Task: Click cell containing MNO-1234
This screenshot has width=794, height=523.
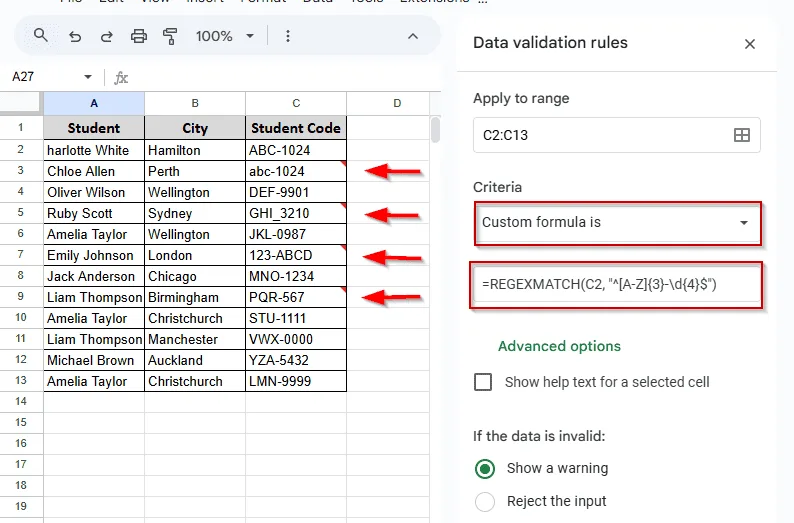Action: (296, 276)
